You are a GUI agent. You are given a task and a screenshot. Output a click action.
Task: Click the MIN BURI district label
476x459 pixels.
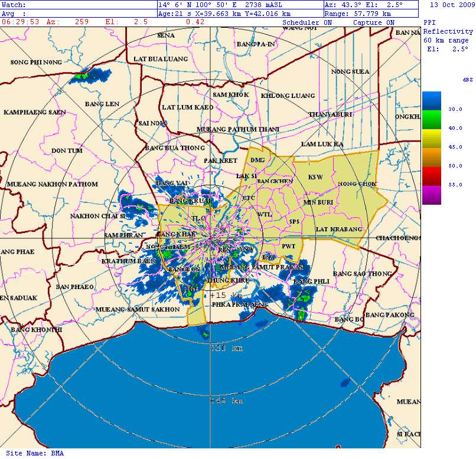(x=318, y=202)
